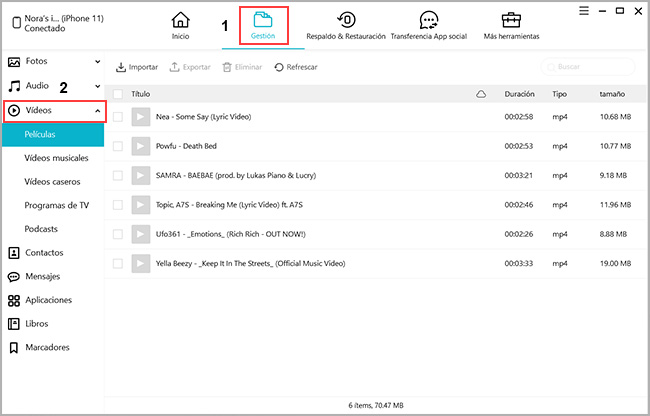Expand the Audio section chevron
650x416 pixels.
[x=97, y=86]
